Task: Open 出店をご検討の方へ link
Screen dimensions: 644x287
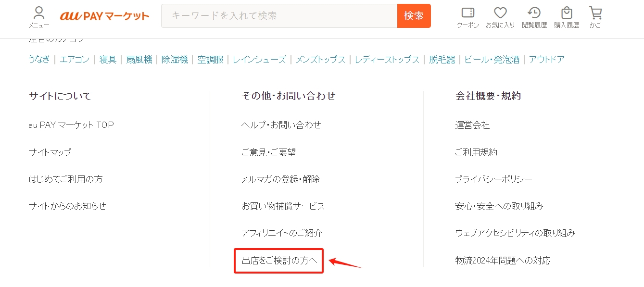Action: coord(279,261)
